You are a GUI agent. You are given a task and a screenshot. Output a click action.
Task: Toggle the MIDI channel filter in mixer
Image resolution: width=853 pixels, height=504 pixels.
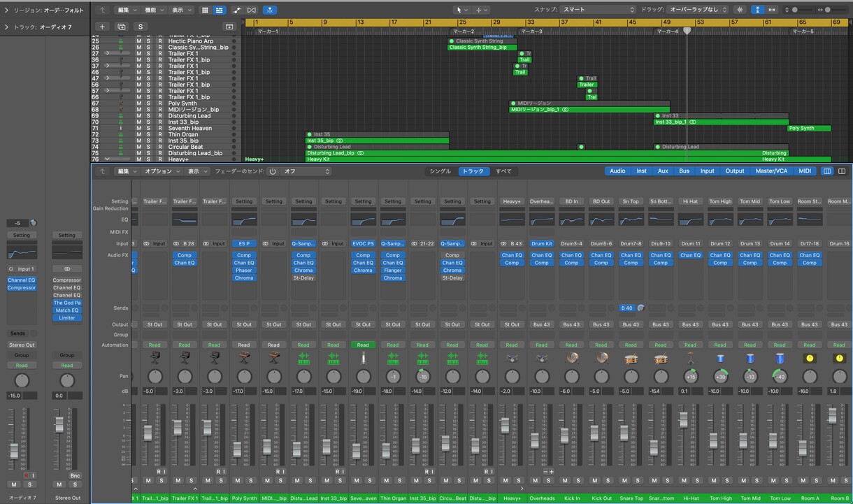coord(805,171)
